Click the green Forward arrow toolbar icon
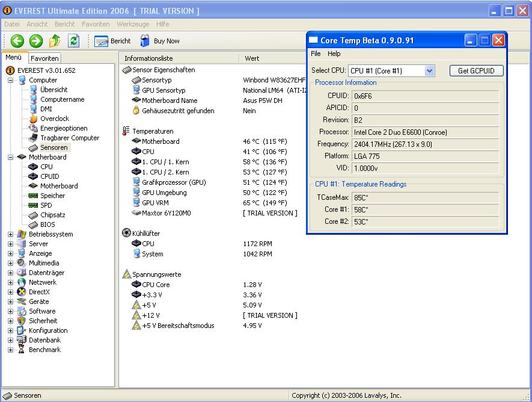The height and width of the screenshot is (402, 532). click(x=35, y=41)
